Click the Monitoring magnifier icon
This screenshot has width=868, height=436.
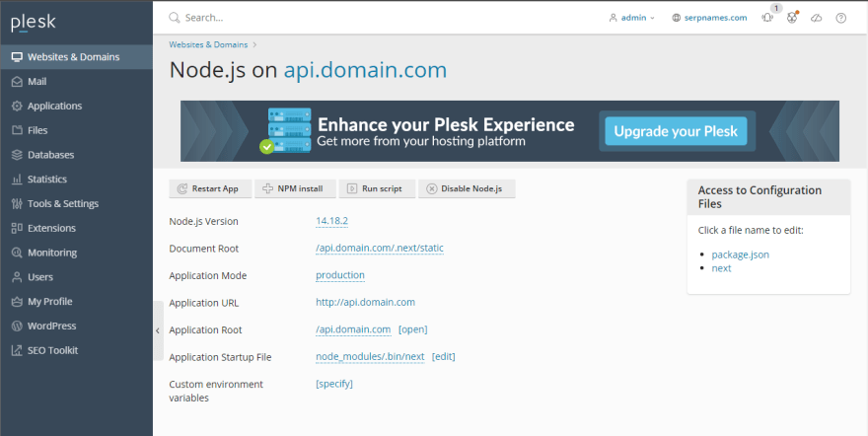click(17, 253)
